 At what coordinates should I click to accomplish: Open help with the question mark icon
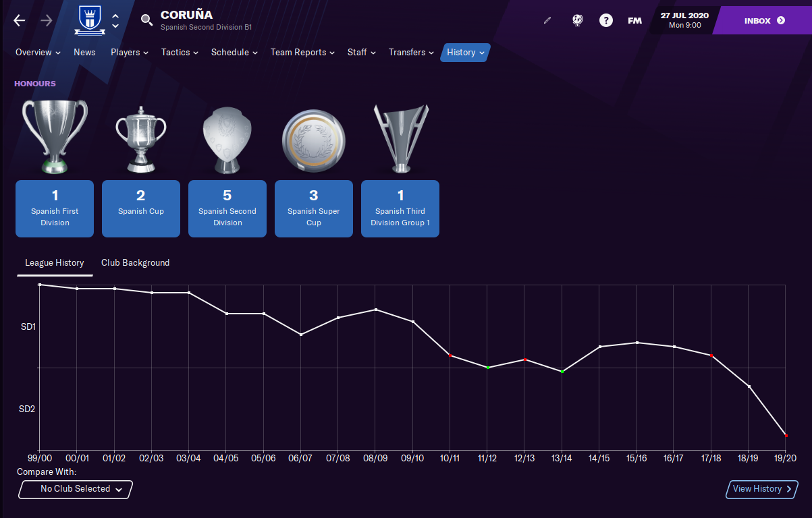coord(606,20)
